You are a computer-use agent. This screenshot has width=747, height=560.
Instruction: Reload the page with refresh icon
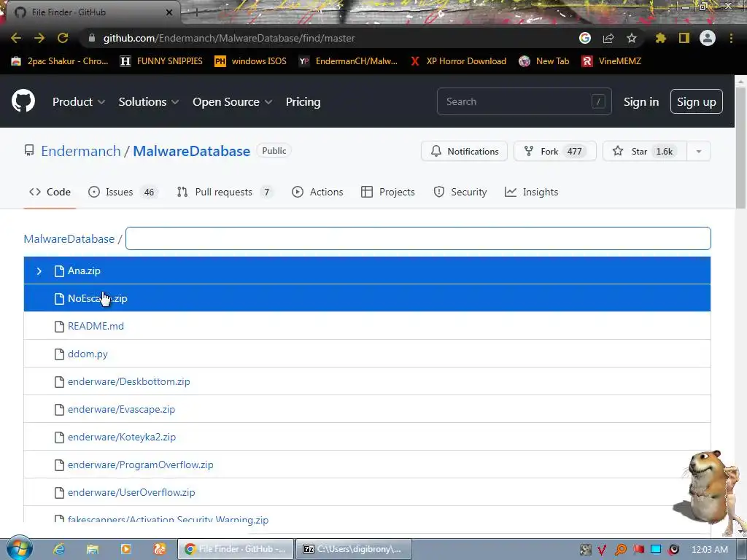(x=63, y=38)
